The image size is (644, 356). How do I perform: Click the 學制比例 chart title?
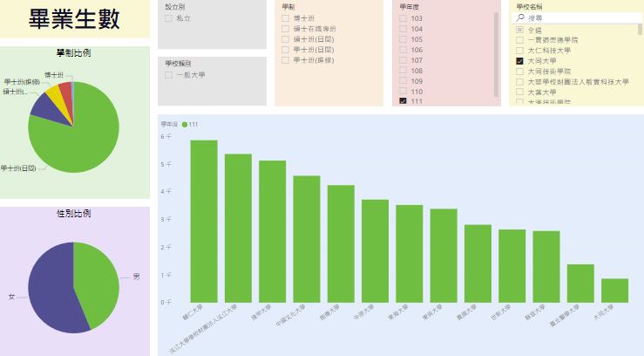74,52
